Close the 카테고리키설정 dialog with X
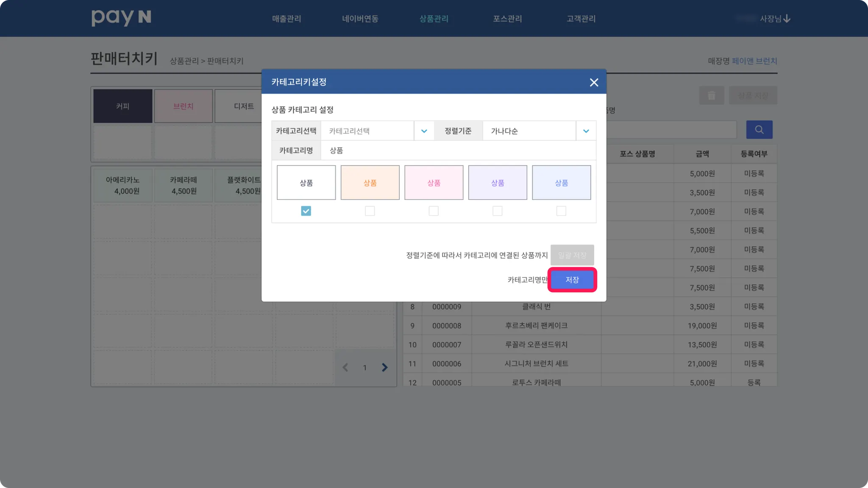This screenshot has width=868, height=488. 594,83
